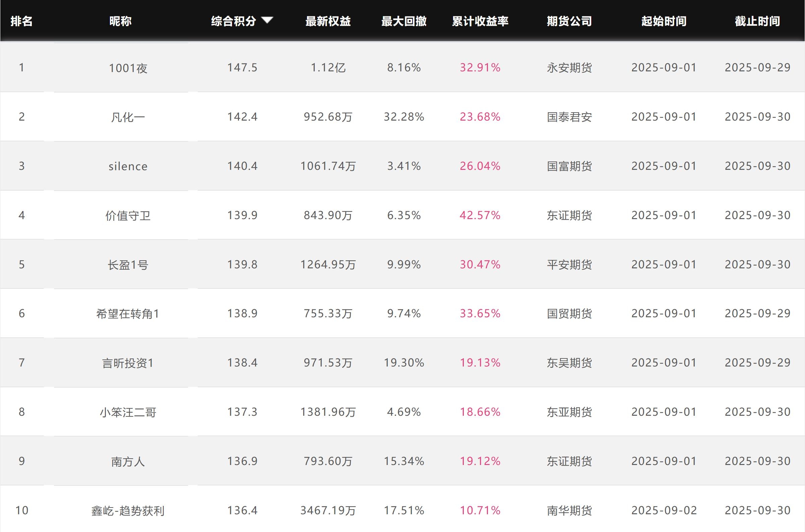Select the 言昕投资1 nickname
Screen dimensions: 805x532
pyautogui.click(x=128, y=363)
